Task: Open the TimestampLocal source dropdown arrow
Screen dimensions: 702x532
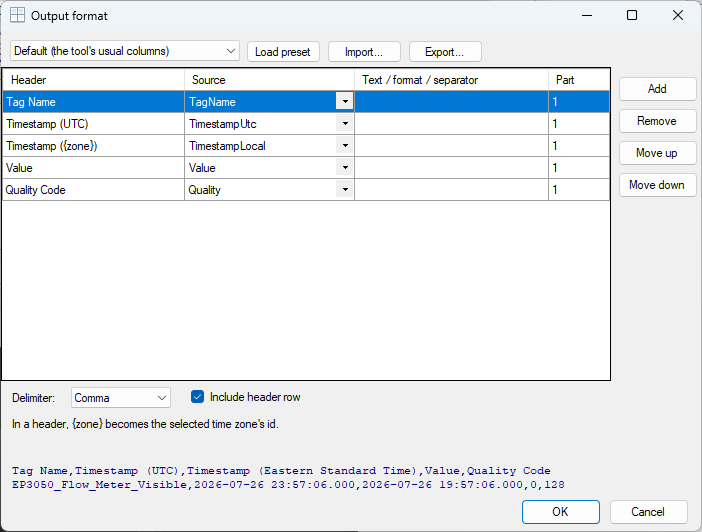Action: 345,146
